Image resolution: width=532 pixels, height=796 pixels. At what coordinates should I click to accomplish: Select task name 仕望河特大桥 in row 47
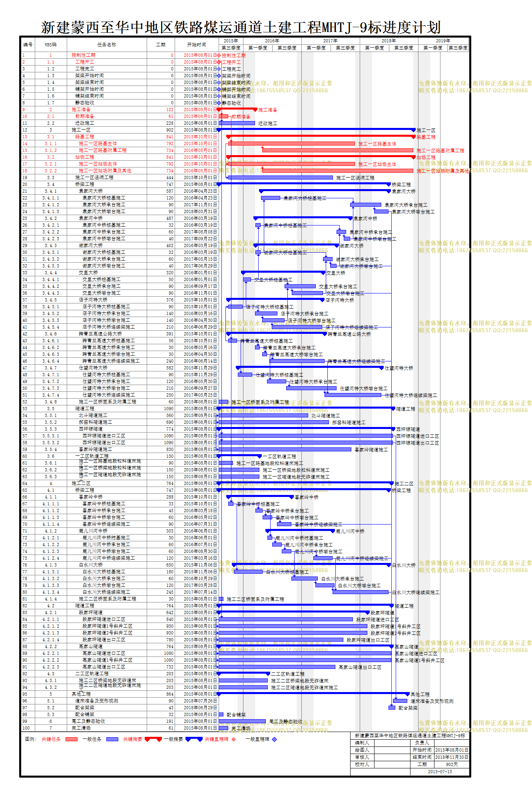click(93, 368)
